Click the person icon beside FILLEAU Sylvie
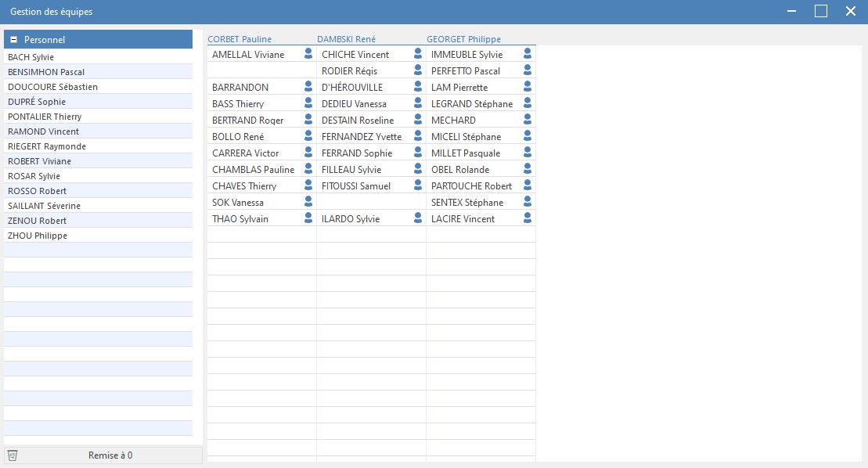868x468 pixels. click(418, 169)
